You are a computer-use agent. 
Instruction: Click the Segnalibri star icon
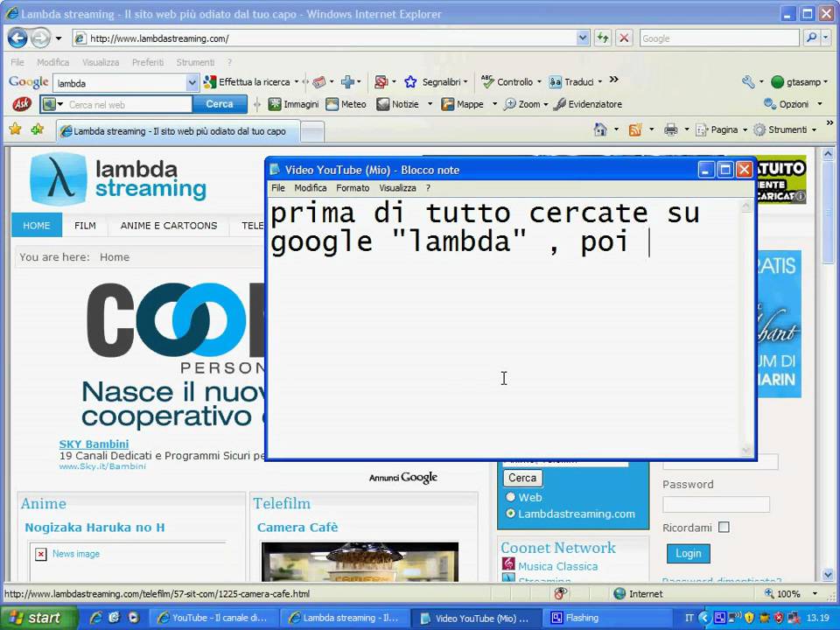411,82
